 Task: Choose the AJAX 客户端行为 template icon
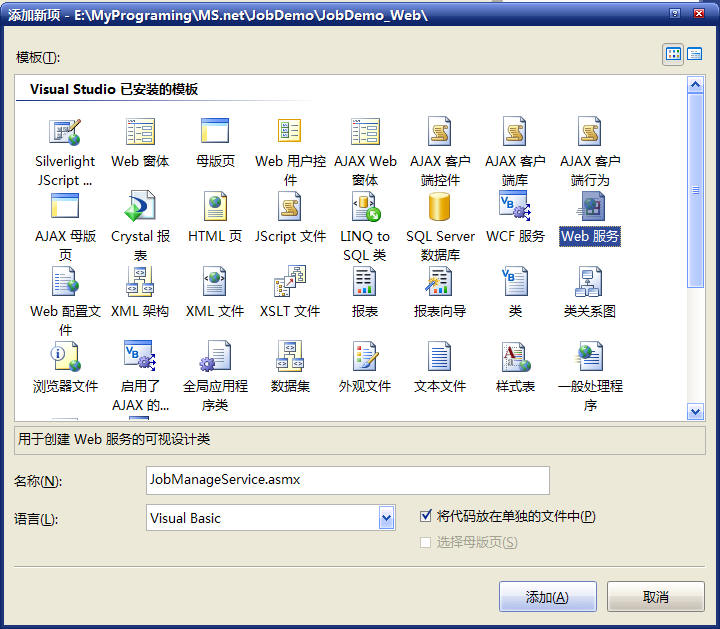tap(590, 131)
